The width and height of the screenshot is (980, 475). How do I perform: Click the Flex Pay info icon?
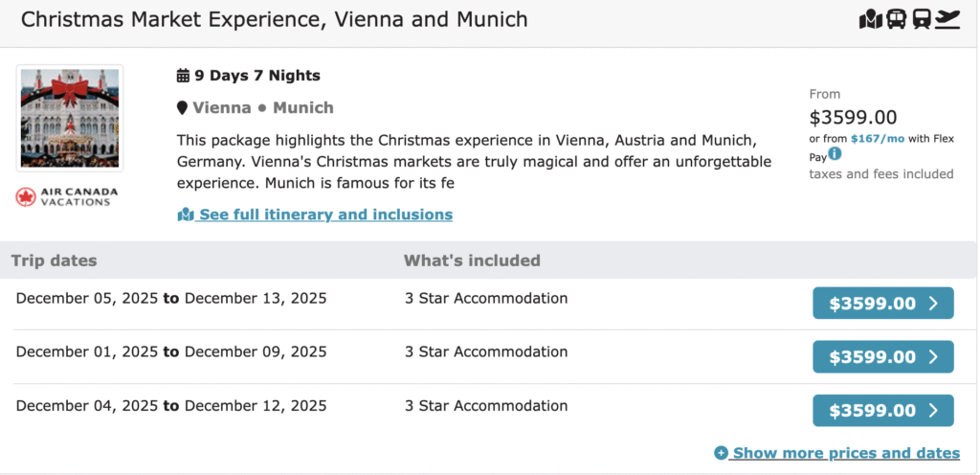(x=835, y=154)
